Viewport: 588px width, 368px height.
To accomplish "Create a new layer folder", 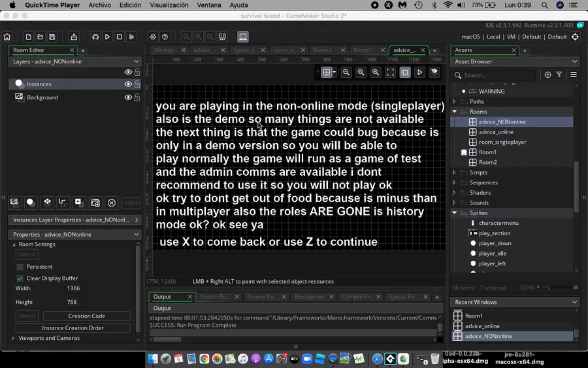I will pos(95,203).
